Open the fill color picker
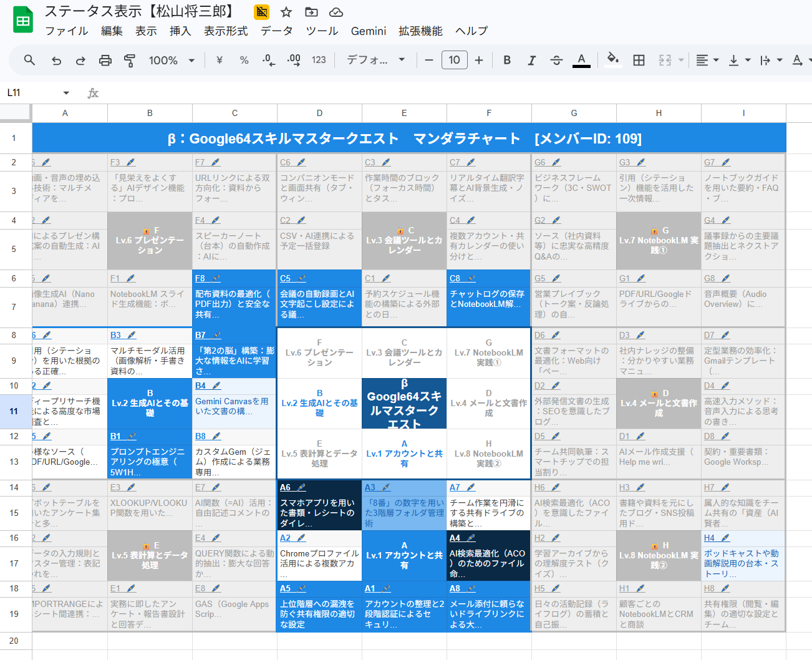 pyautogui.click(x=613, y=60)
